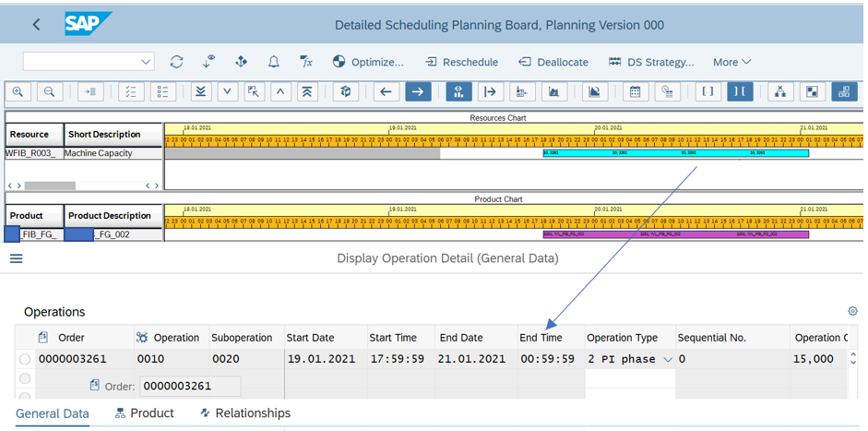The image size is (868, 431).
Task: Switch to the Product tab
Action: pos(145,413)
